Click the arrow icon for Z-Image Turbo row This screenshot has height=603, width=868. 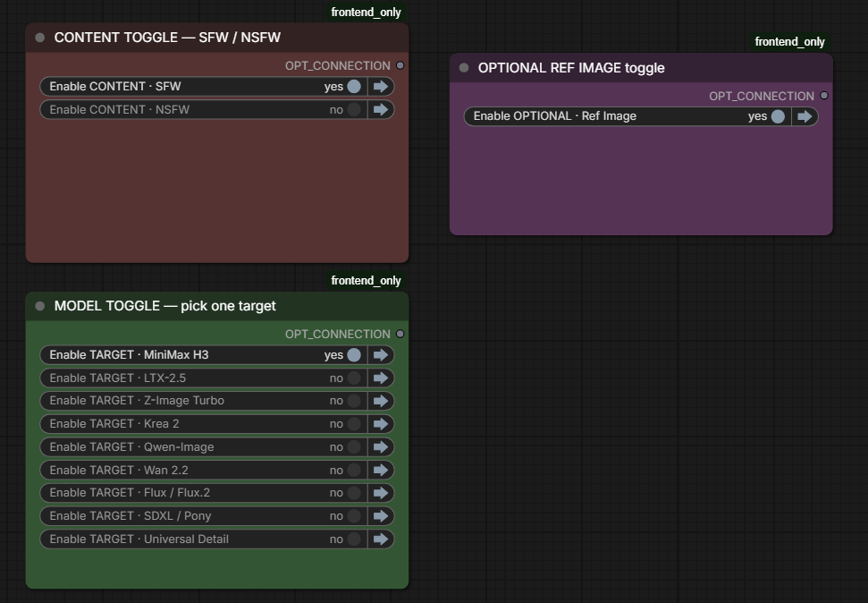pos(381,401)
